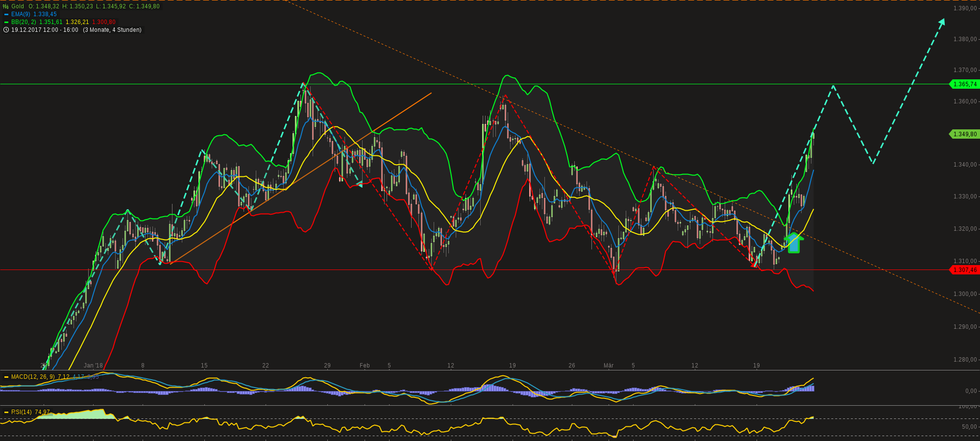Click the MACD value '7,12'

click(x=64, y=377)
